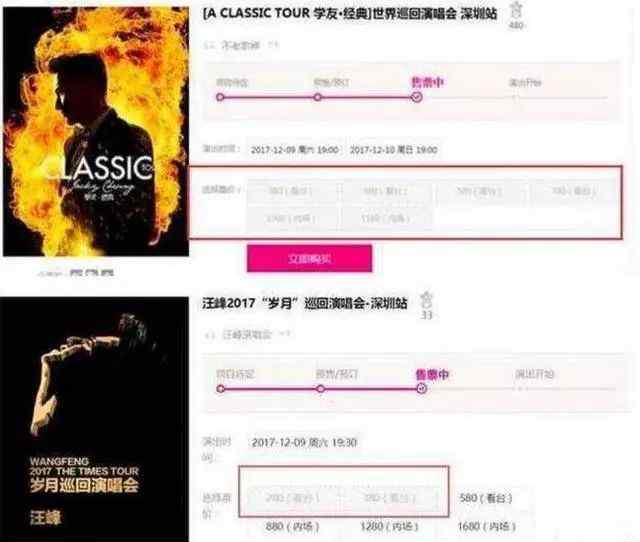The image size is (640, 542).
Task: Choose the 1680 (内场) ticket price
Action: (487, 526)
